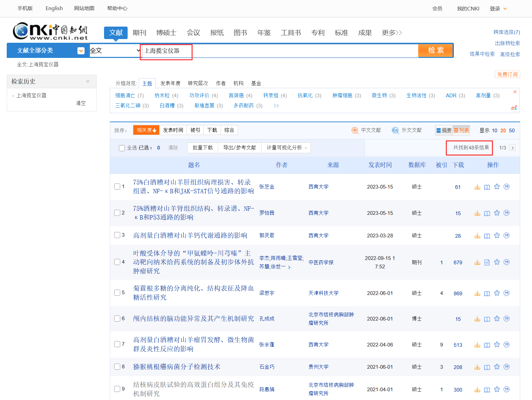The height and width of the screenshot is (400, 532).
Task: Favorite the paper by 罗怡茜
Action: [x=497, y=213]
